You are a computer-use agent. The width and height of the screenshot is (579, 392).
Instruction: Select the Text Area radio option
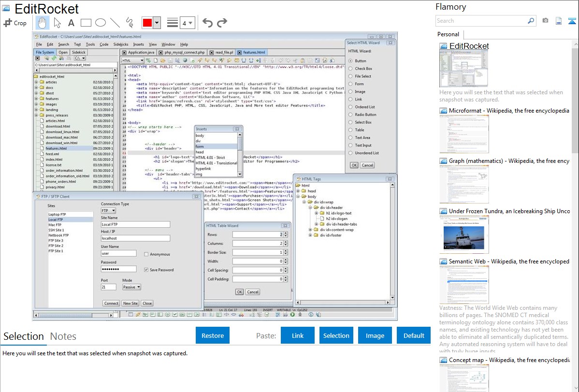[350, 137]
